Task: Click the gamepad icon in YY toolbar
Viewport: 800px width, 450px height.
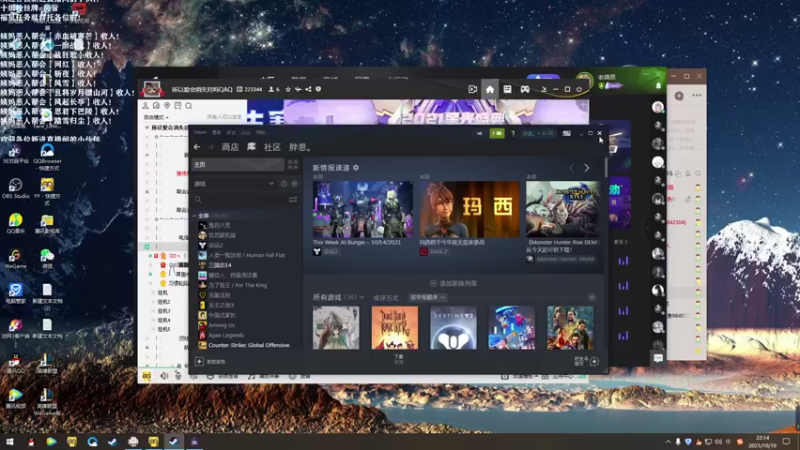Action: (x=524, y=89)
